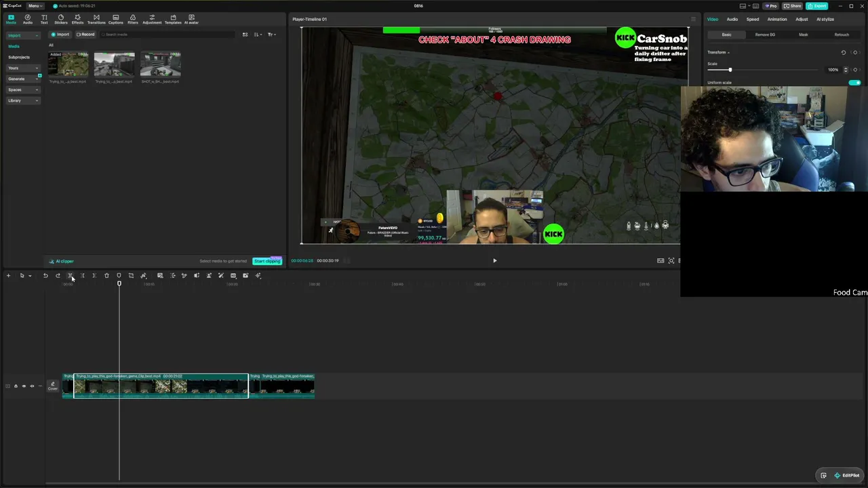Open the Filters panel
Image resolution: width=868 pixels, height=488 pixels.
[133, 19]
